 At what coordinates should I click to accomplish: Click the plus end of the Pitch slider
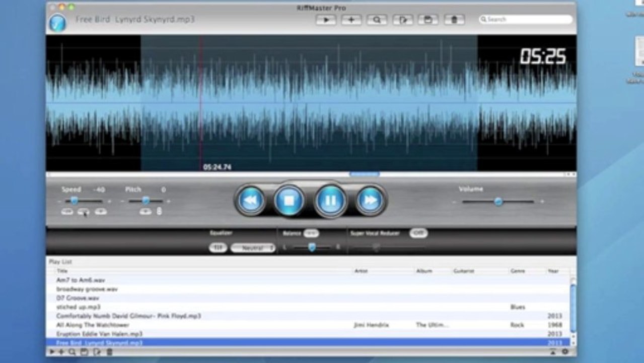coord(168,201)
